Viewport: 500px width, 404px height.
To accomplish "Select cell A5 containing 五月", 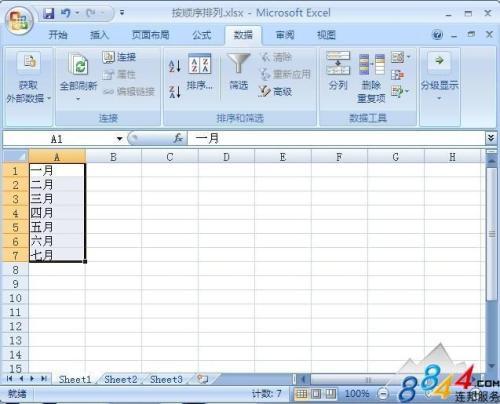I will pyautogui.click(x=57, y=227).
